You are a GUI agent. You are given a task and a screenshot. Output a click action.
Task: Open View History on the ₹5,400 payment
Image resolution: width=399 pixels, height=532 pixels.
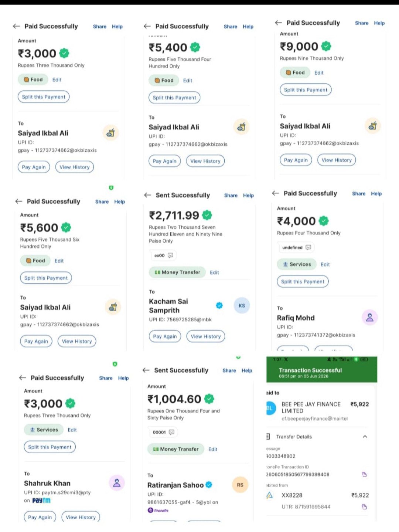(205, 161)
